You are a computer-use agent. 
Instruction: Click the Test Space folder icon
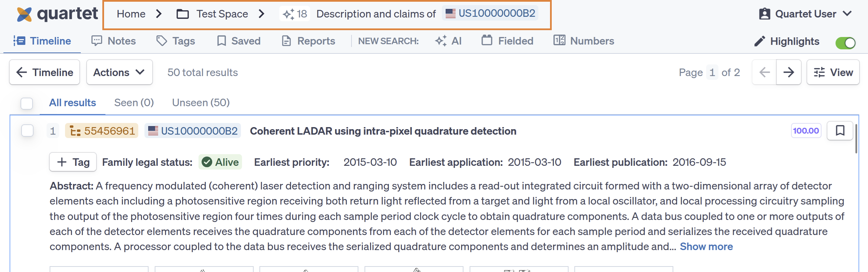click(182, 14)
